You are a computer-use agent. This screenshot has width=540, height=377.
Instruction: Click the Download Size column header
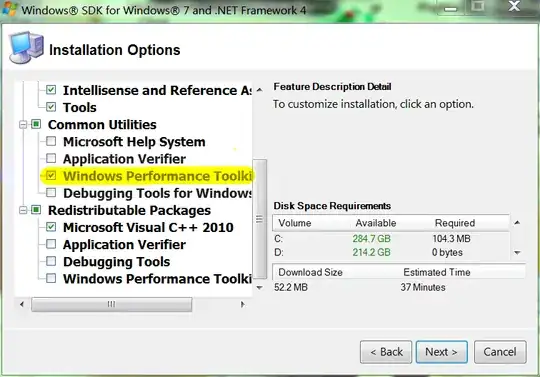[310, 272]
